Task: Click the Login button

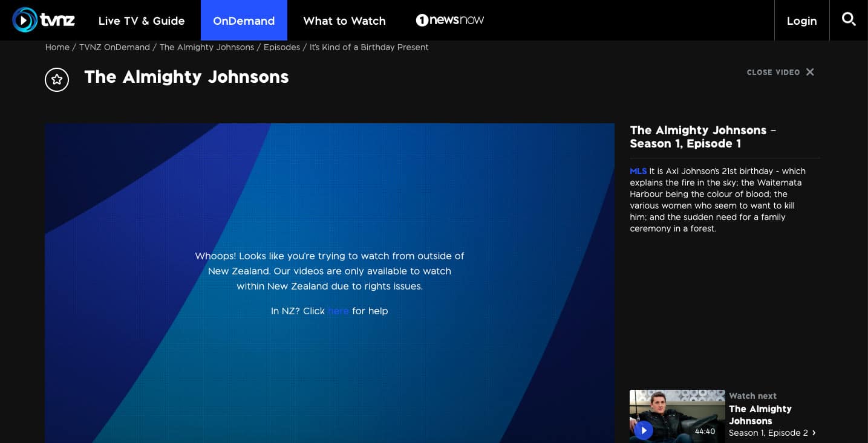Action: click(x=801, y=21)
